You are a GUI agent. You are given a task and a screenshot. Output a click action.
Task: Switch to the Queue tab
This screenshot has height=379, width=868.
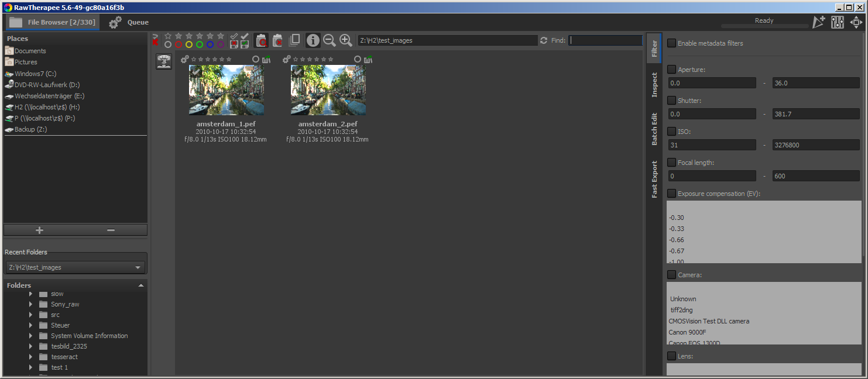click(x=130, y=22)
